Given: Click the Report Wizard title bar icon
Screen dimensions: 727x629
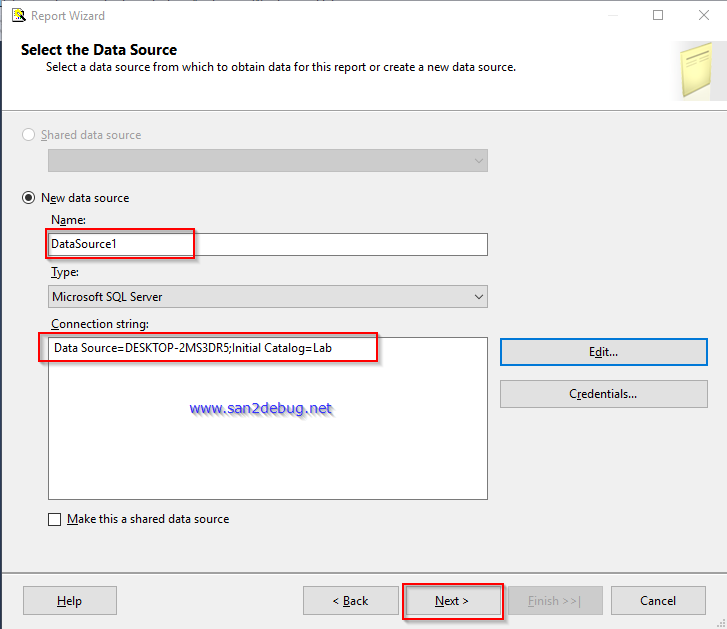Looking at the screenshot, I should (x=18, y=15).
